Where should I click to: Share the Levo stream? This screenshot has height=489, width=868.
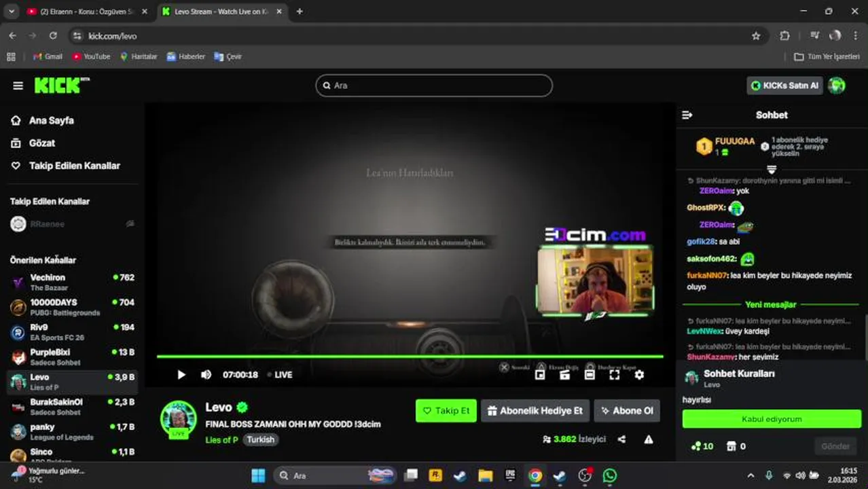coord(621,439)
